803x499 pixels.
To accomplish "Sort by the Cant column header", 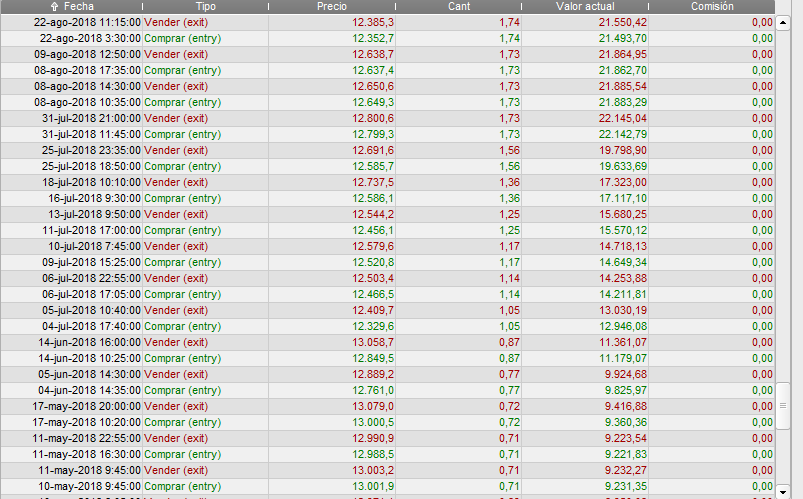I will [458, 7].
